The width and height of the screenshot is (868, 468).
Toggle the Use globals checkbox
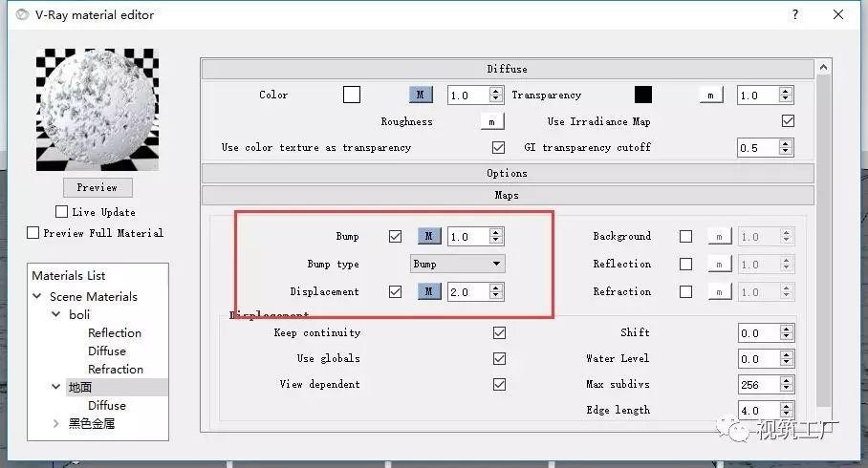click(499, 358)
